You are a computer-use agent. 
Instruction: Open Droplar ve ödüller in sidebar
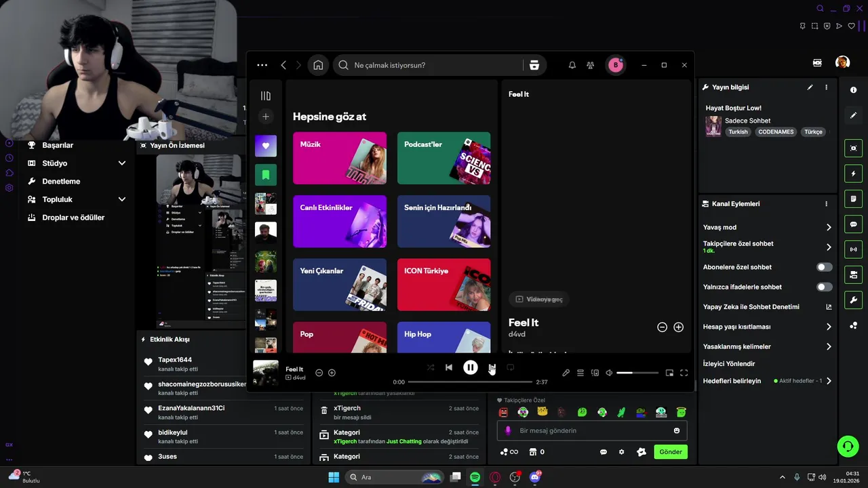coord(75,218)
